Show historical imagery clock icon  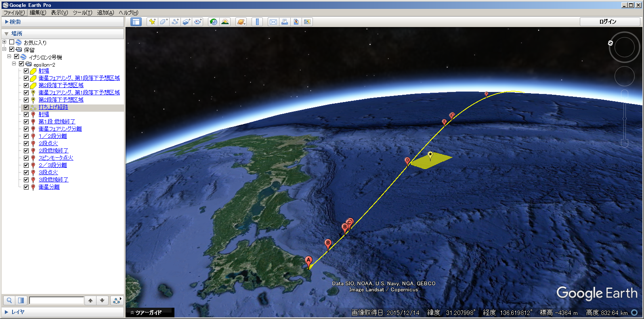pos(214,22)
